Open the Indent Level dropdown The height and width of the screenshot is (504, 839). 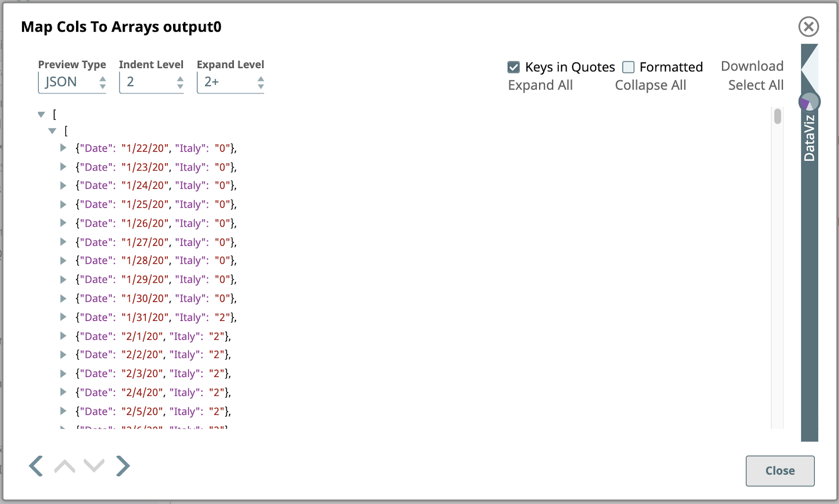152,82
